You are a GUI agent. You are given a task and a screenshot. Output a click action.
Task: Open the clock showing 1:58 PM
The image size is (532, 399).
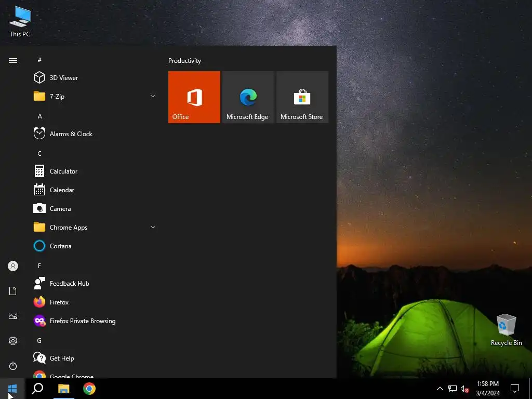[x=487, y=389]
